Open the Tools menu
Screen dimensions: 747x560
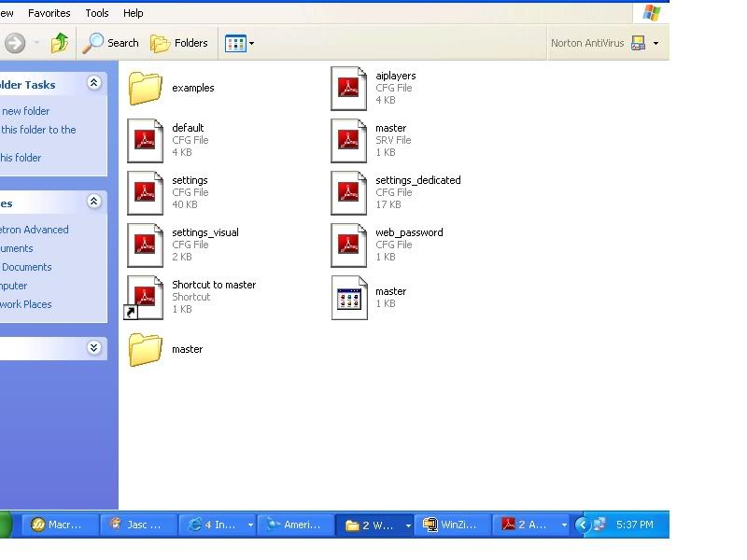pos(97,13)
